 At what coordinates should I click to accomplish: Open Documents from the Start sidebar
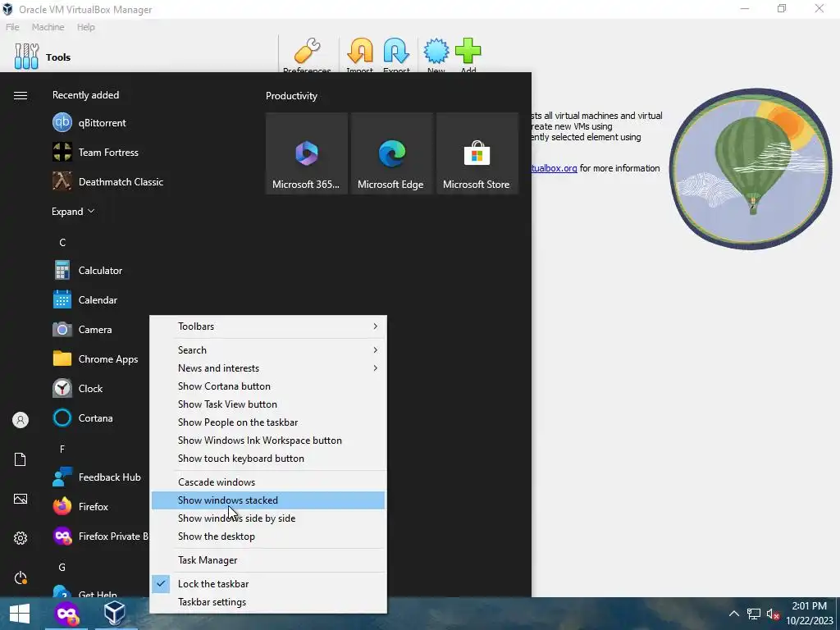click(21, 459)
